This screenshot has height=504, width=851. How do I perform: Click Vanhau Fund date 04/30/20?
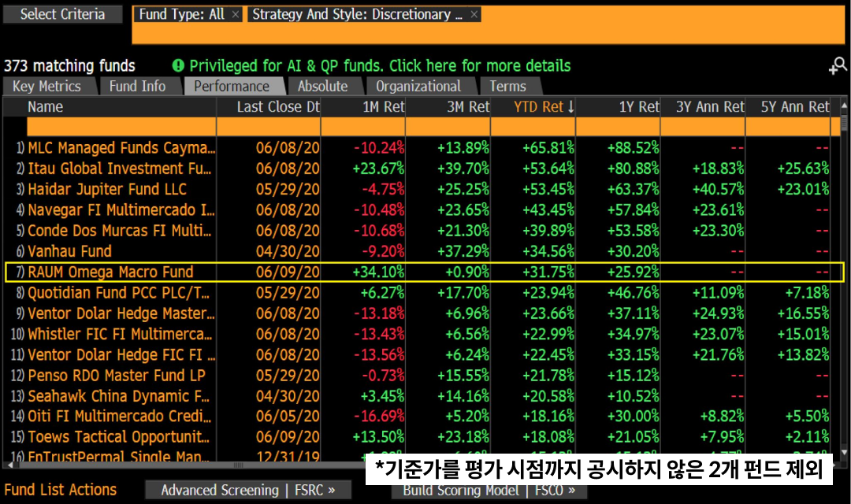point(288,250)
